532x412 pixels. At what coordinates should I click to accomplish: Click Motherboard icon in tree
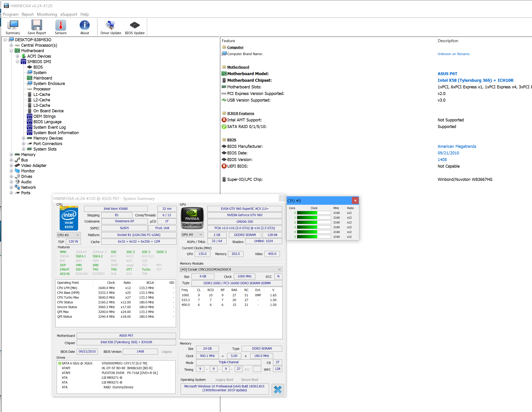tap(17, 51)
